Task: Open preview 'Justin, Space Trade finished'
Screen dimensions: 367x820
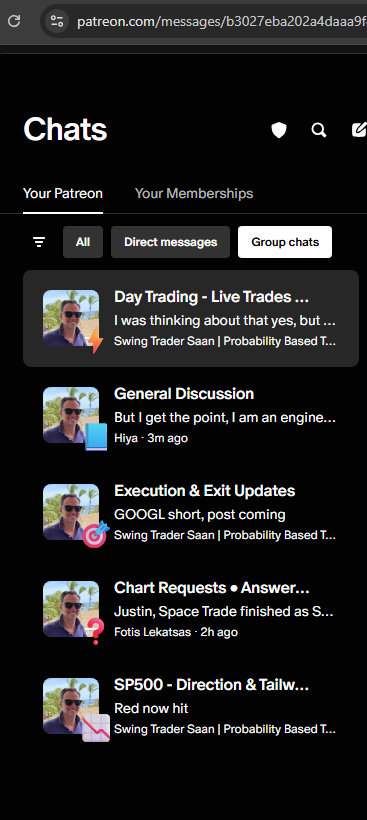Action: click(x=225, y=611)
